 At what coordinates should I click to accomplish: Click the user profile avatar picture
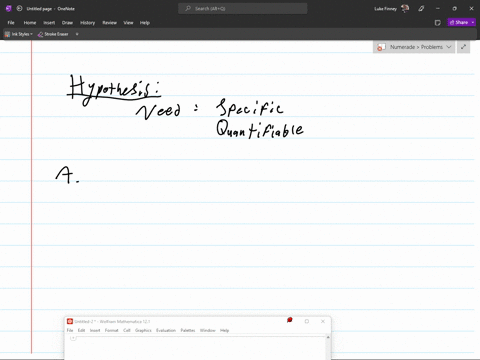405,9
